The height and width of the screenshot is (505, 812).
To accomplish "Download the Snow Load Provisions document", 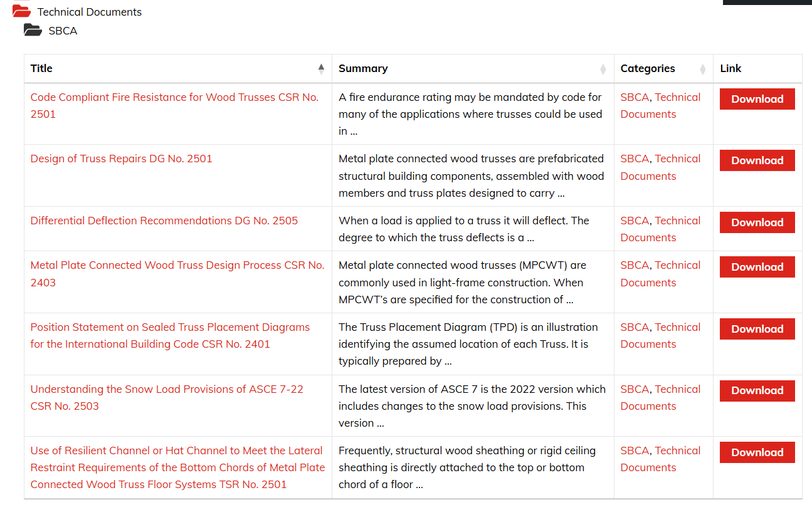I will point(757,390).
